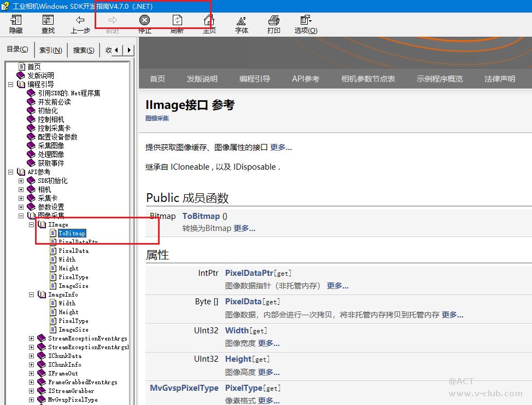
Task: Open the PixelType property link in content
Action: (x=244, y=387)
